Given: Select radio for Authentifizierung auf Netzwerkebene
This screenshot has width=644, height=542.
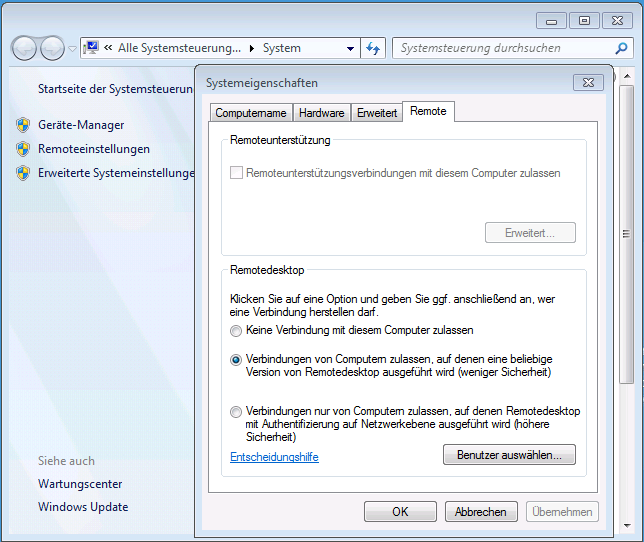Looking at the screenshot, I should click(236, 411).
